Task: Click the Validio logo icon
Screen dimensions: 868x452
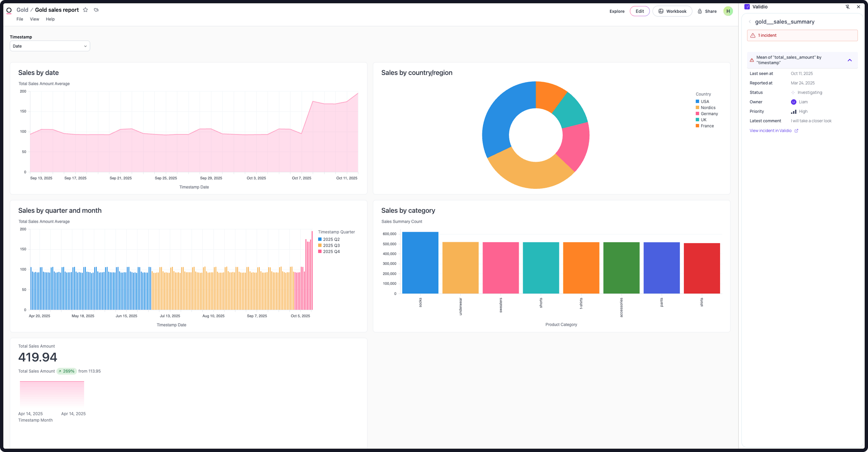Action: pyautogui.click(x=747, y=7)
